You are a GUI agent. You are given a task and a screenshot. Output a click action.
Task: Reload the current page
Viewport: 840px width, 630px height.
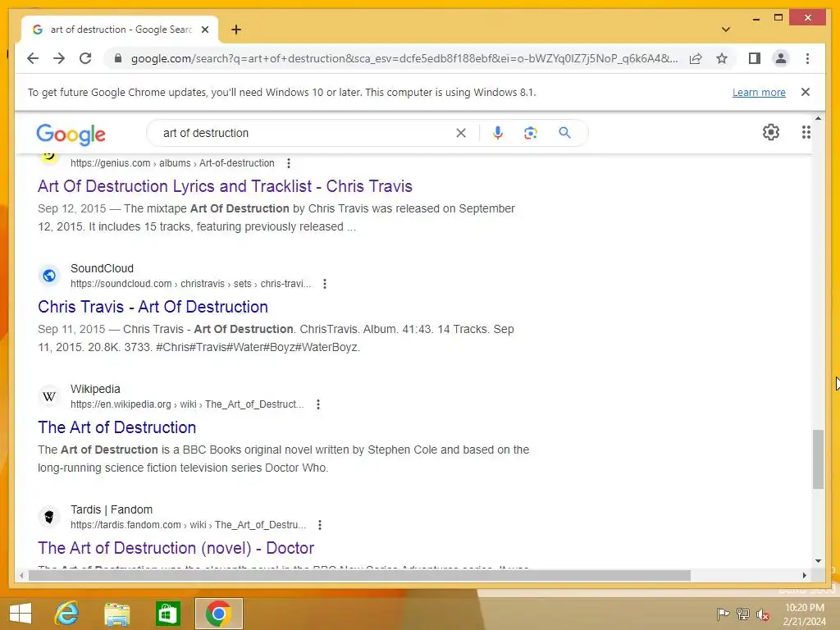(x=85, y=58)
